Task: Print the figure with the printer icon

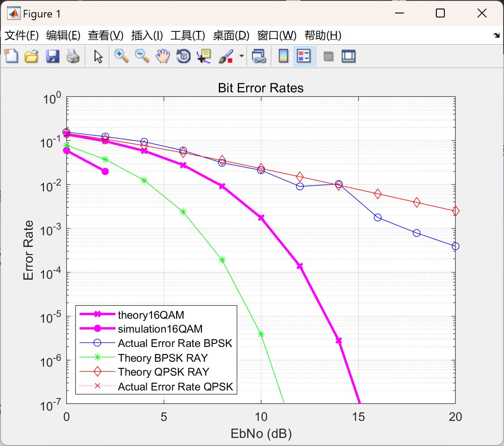Action: pos(73,56)
